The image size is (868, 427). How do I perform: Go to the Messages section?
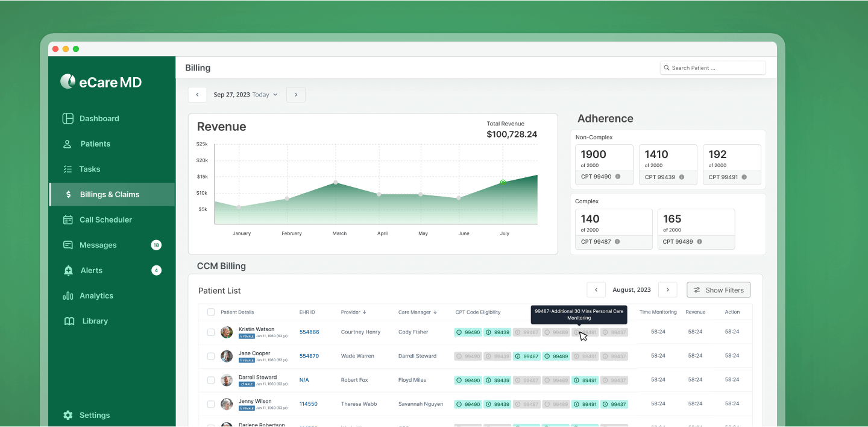(x=98, y=245)
